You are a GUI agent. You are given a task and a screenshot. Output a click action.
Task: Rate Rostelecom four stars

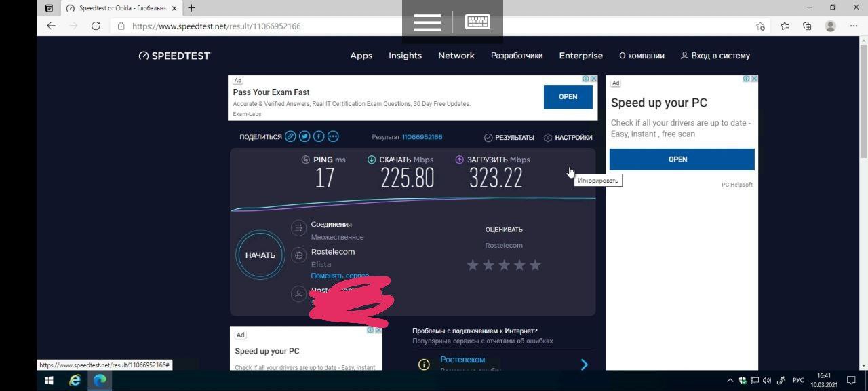pos(519,265)
